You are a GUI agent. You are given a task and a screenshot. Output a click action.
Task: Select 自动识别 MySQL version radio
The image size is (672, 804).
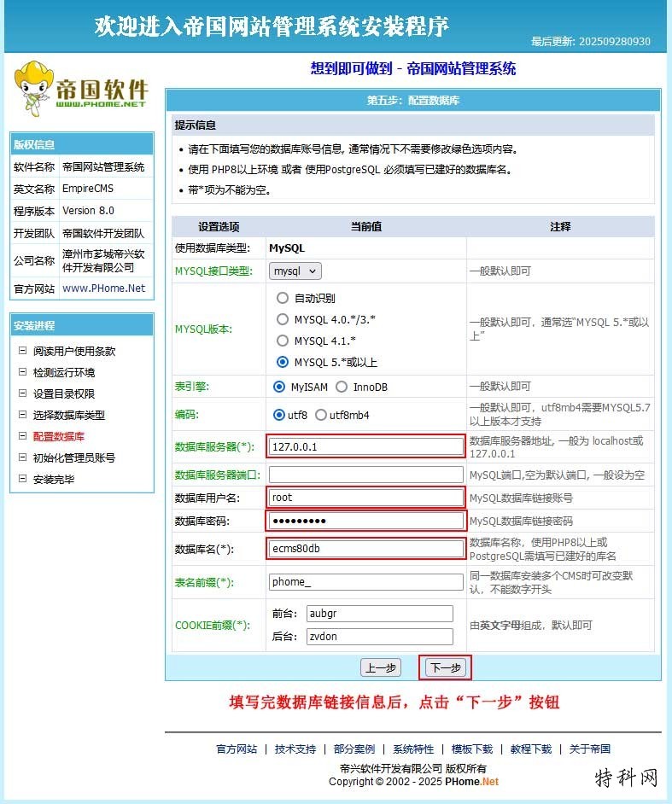point(283,298)
